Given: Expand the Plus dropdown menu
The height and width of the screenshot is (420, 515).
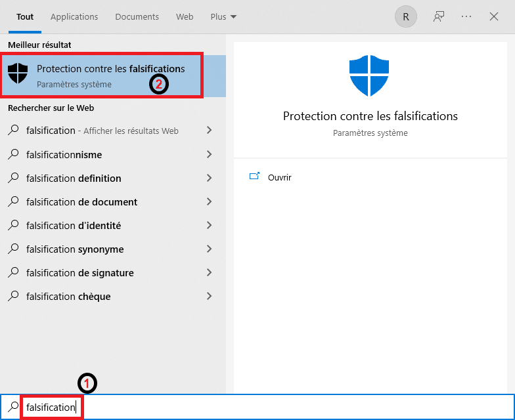Looking at the screenshot, I should tap(223, 17).
